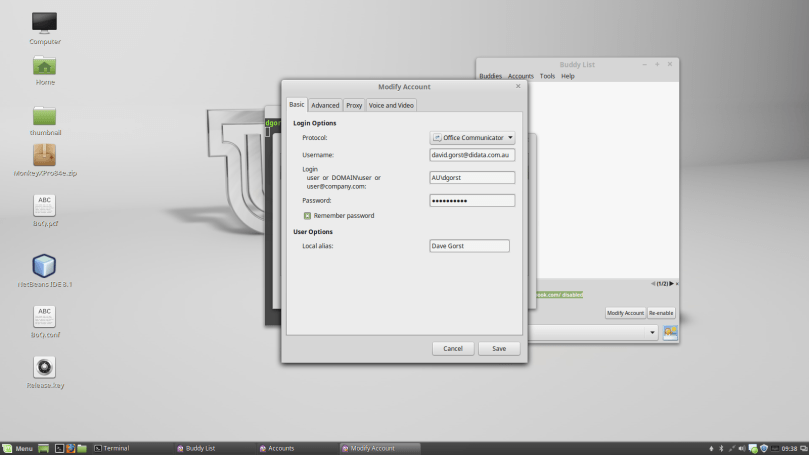Open the volume tray icon
Image resolution: width=809 pixels, height=455 pixels.
pos(742,448)
